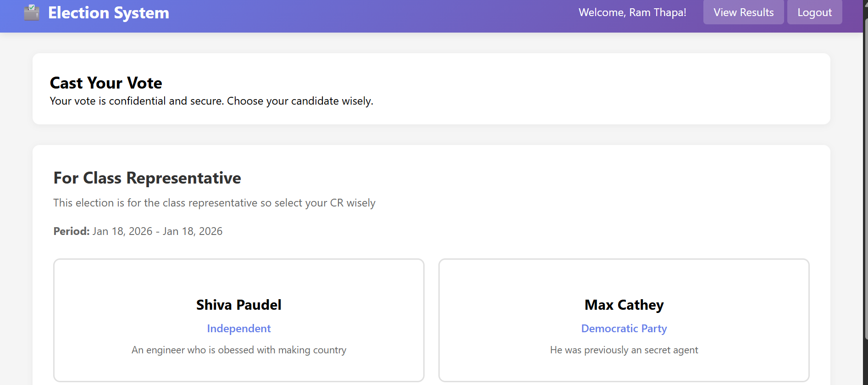Click Shiva Paudel's engineer description text
The height and width of the screenshot is (385, 868).
coord(239,350)
